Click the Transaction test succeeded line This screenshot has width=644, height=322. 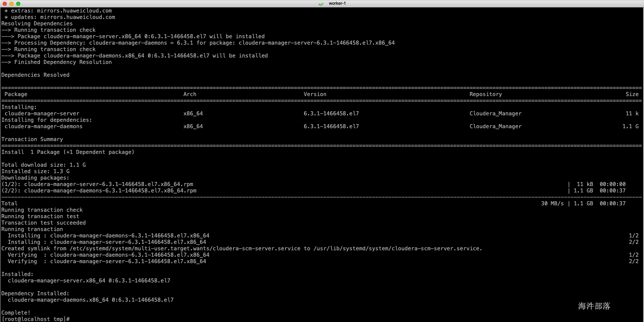click(44, 223)
